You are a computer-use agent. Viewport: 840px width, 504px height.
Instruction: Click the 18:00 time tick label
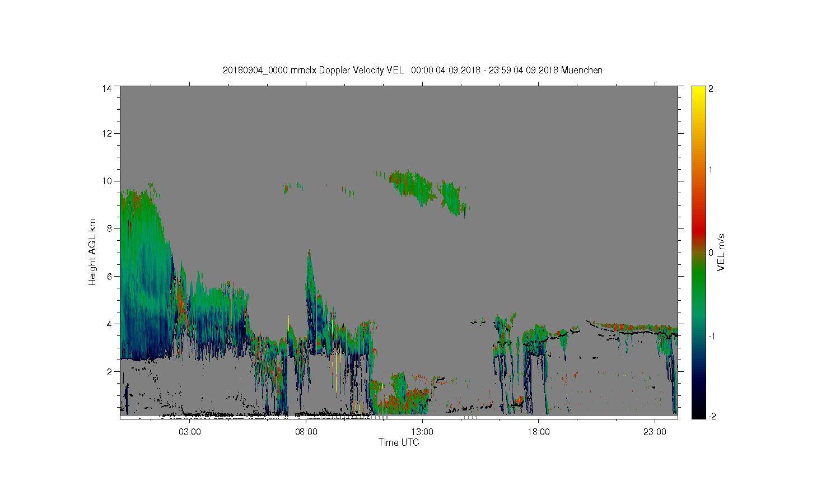[x=538, y=432]
